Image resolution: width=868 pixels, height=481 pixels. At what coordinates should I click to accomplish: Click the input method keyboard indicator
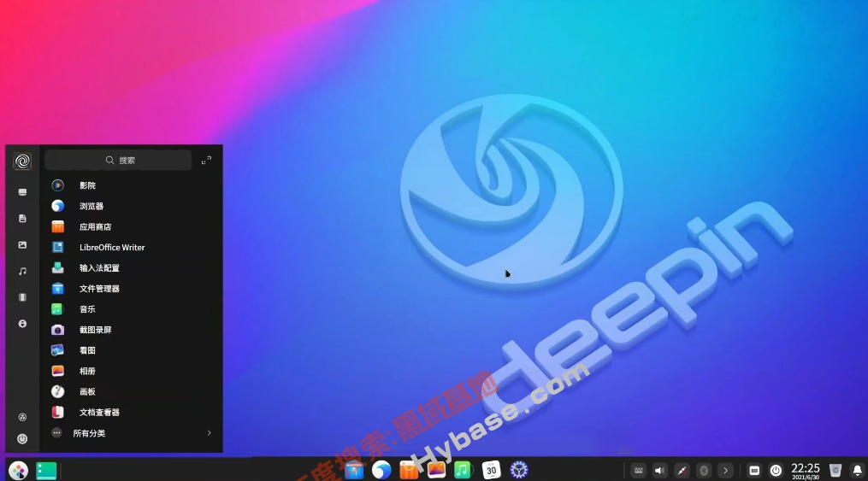754,471
